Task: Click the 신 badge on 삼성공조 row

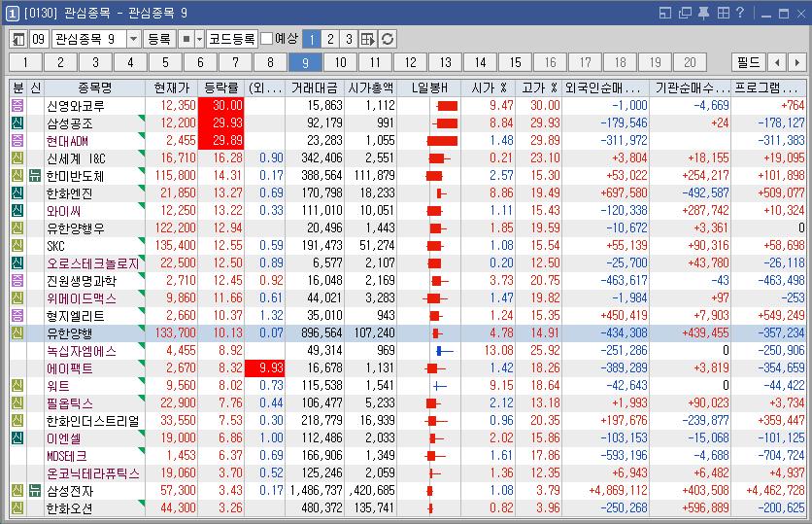Action: click(x=17, y=122)
